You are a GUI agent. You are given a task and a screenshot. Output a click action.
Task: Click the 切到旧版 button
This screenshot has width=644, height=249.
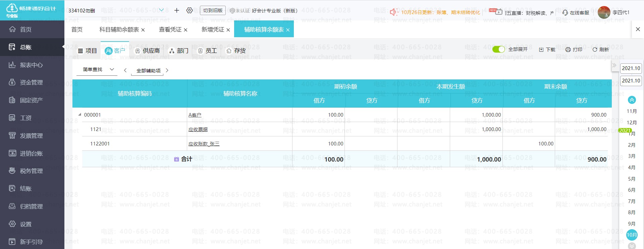[213, 10]
